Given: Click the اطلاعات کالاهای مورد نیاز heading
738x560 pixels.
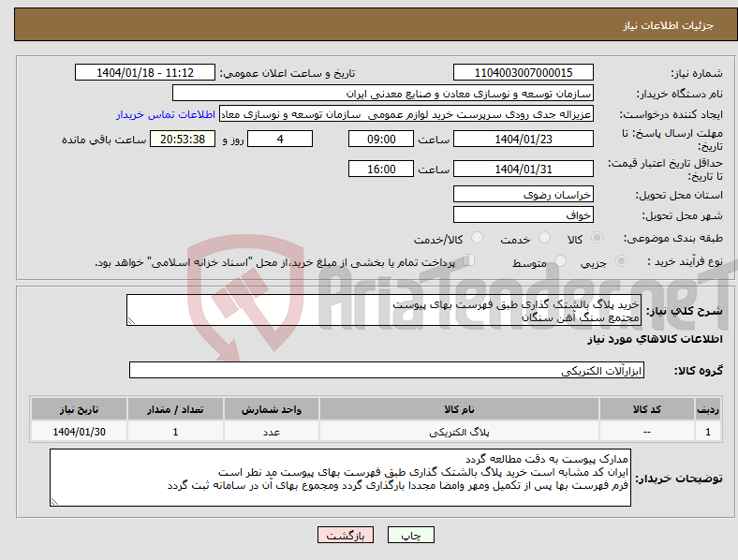Looking at the screenshot, I should pyautogui.click(x=655, y=339).
